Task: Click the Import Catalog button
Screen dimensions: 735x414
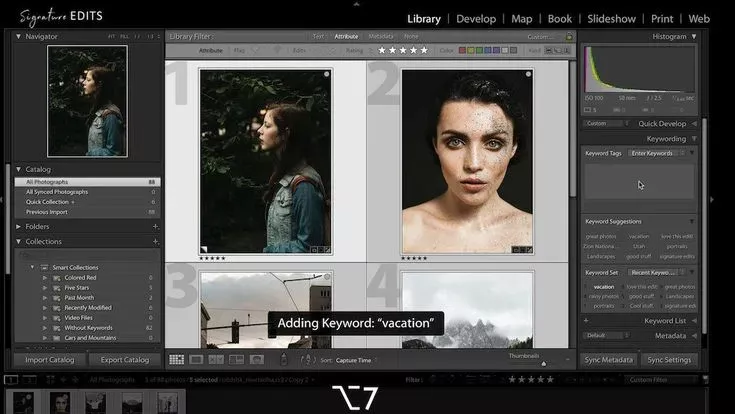Action: tap(49, 360)
